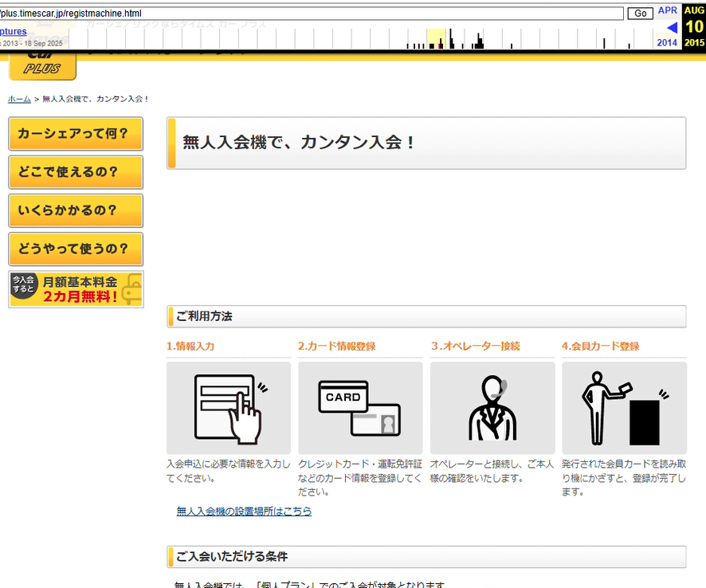Click the member card reader illustration
This screenshot has height=588, width=706.
(624, 408)
